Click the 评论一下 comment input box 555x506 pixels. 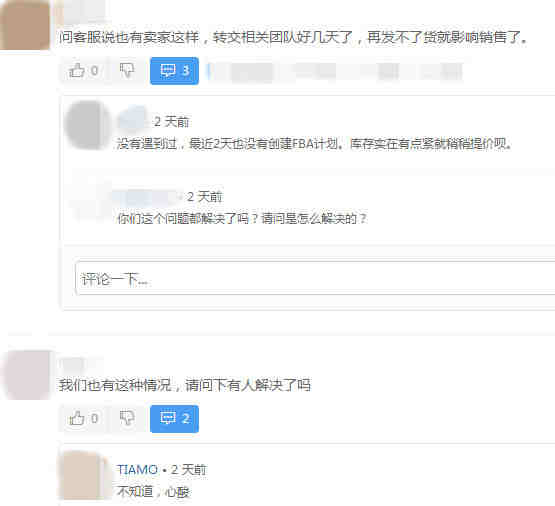(315, 278)
